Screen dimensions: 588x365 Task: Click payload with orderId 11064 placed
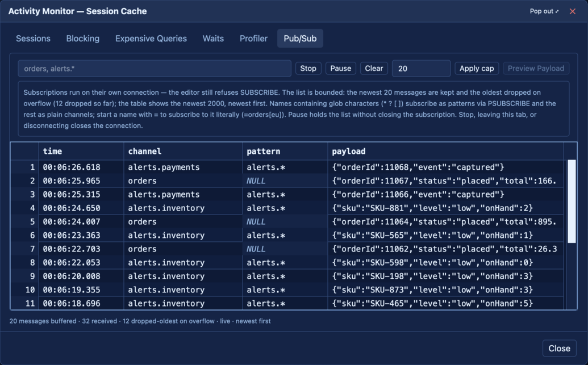click(445, 222)
